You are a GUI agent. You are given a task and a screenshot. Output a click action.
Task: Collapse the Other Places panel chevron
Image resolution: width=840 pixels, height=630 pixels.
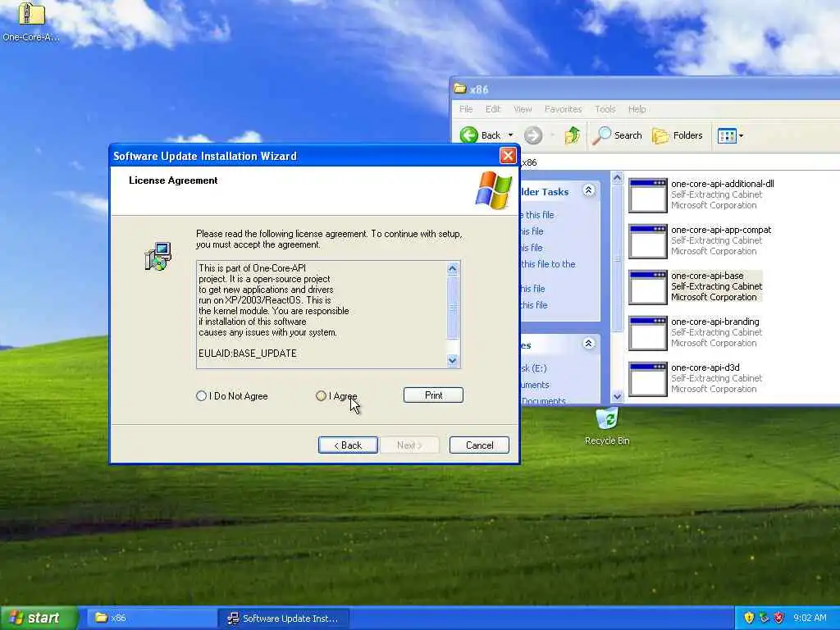(588, 344)
